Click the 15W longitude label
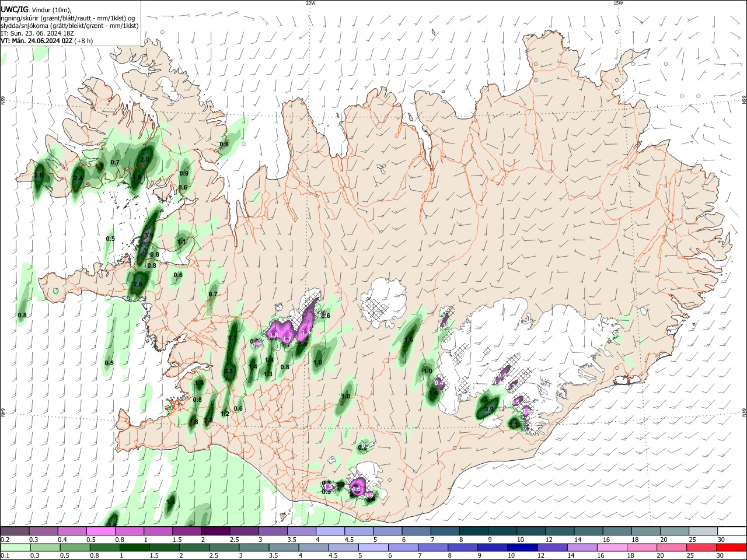The height and width of the screenshot is (560, 747). [x=618, y=3]
